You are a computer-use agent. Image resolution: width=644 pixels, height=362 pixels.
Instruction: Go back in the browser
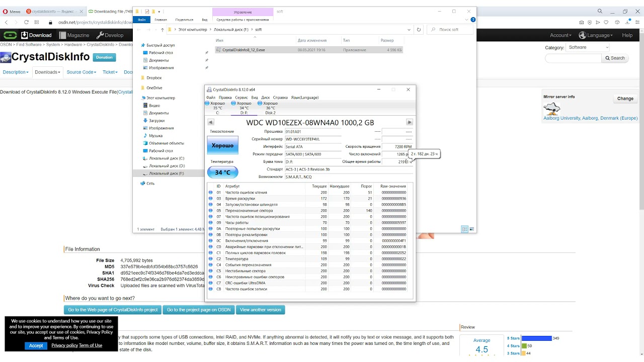7,22
